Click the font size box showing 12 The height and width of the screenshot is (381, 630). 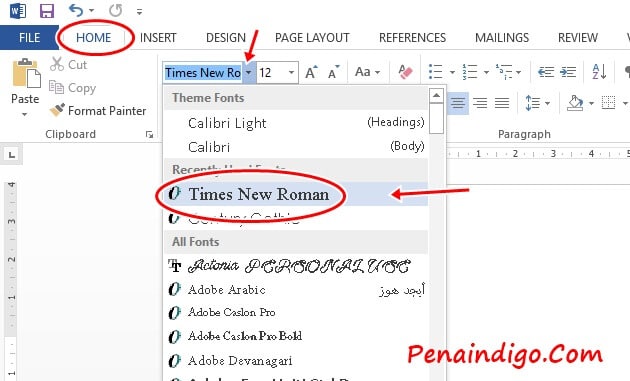click(271, 73)
